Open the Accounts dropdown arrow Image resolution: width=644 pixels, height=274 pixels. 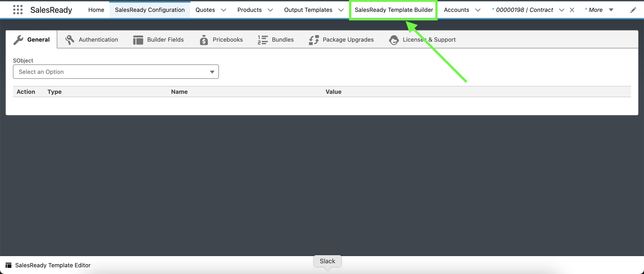[478, 10]
